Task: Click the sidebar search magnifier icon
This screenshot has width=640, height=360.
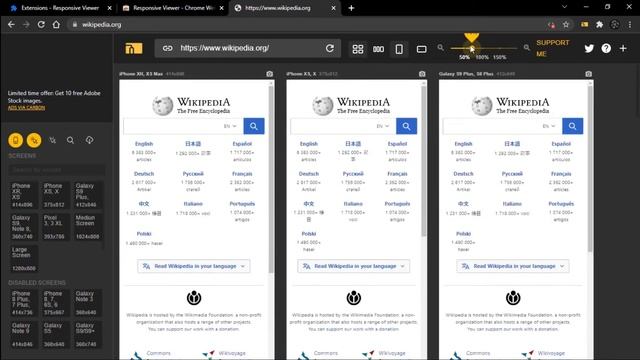Action: click(70, 140)
